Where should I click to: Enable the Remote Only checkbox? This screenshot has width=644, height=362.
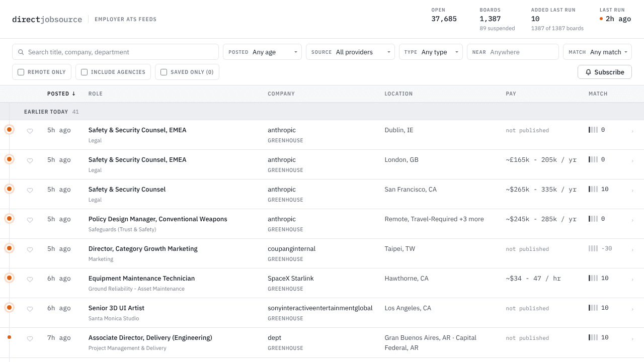[x=21, y=72]
